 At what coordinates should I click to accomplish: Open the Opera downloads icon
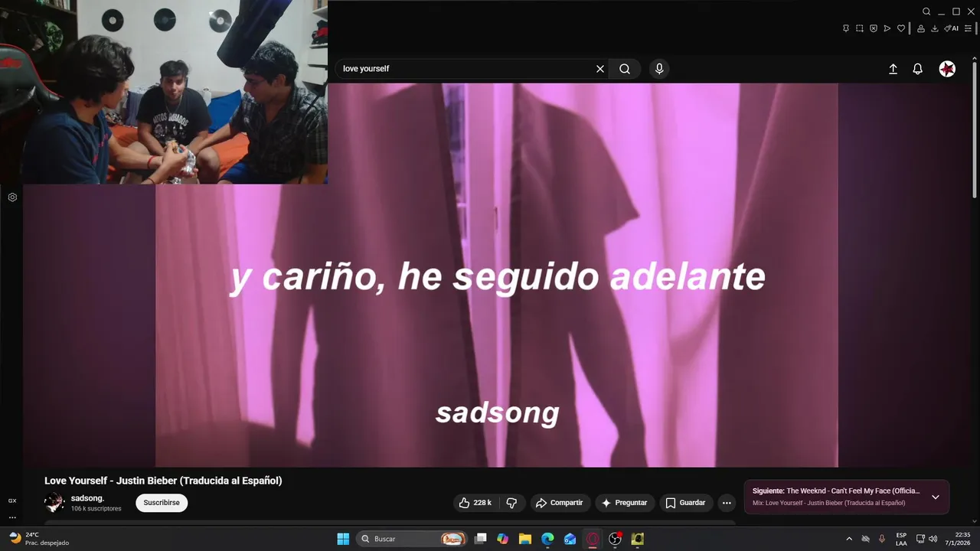tap(935, 28)
